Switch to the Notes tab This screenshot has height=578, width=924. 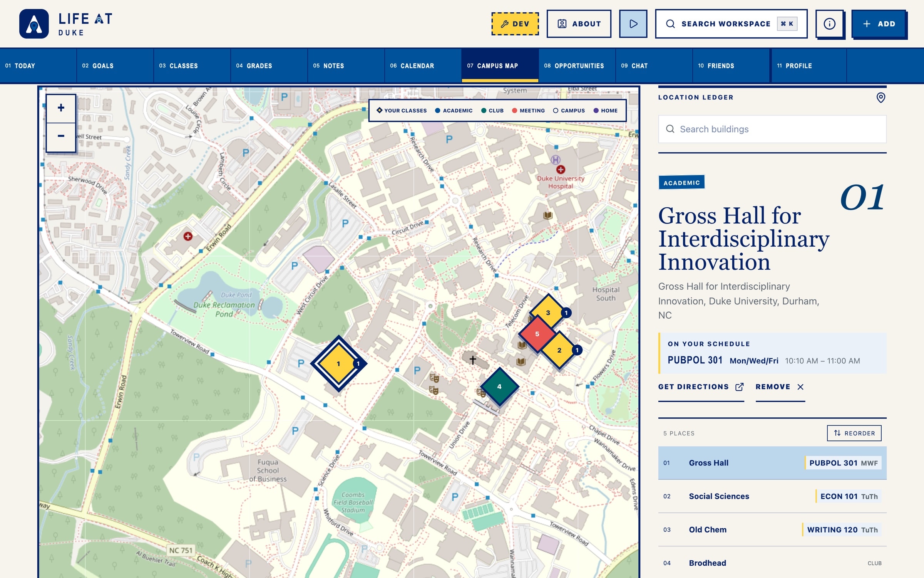tap(346, 66)
